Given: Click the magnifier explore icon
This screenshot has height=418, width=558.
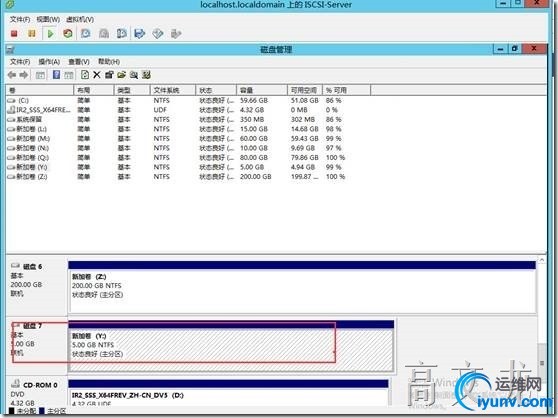Looking at the screenshot, I should 134,74.
